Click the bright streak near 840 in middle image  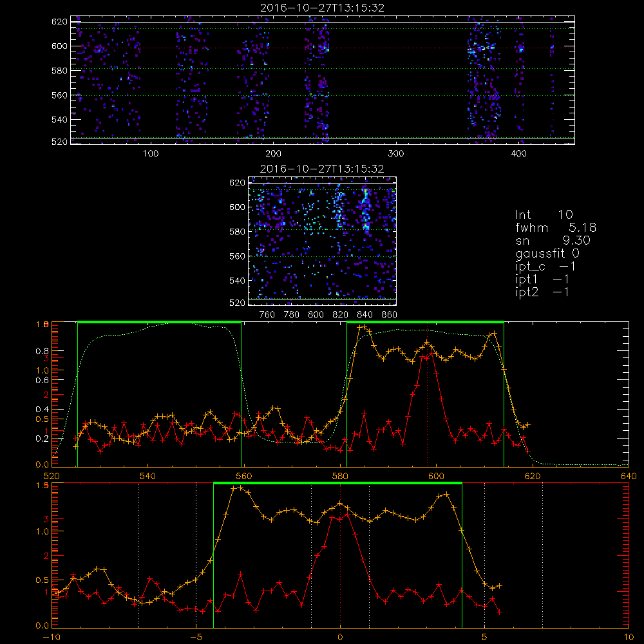(x=365, y=209)
